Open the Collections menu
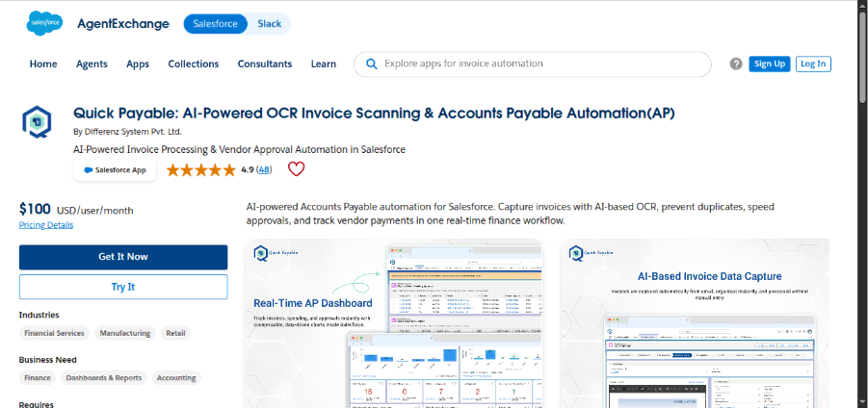 point(194,64)
